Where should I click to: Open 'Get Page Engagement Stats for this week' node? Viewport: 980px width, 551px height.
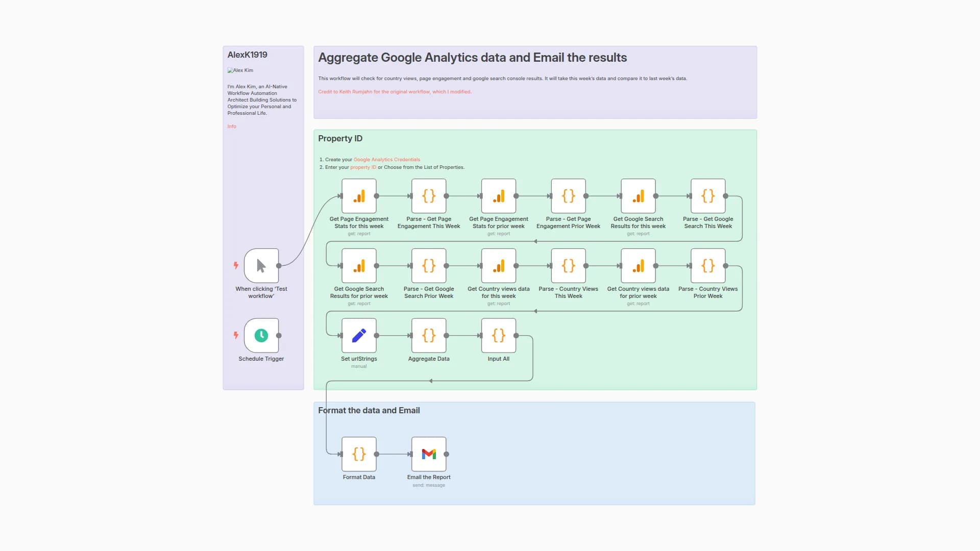point(359,196)
